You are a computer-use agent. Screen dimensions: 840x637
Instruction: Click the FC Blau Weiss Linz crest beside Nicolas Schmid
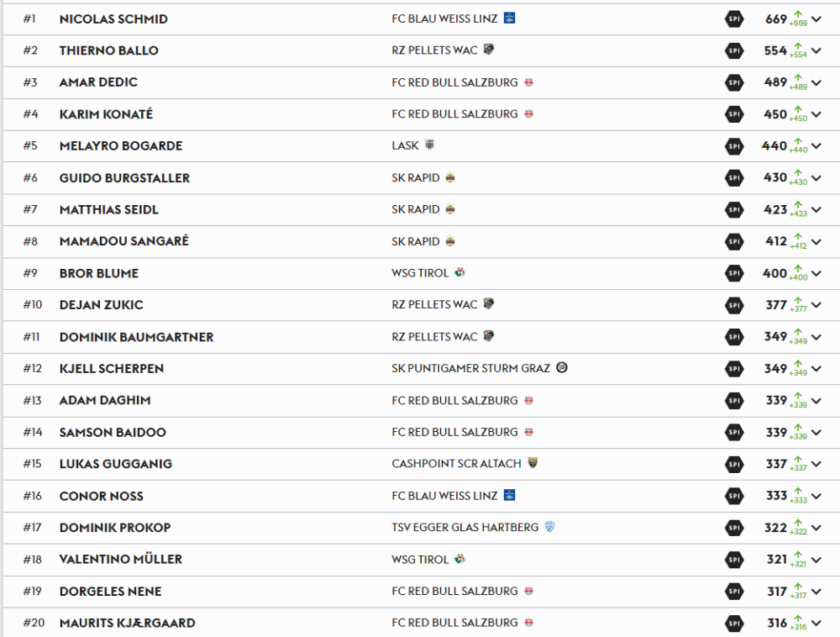(509, 18)
